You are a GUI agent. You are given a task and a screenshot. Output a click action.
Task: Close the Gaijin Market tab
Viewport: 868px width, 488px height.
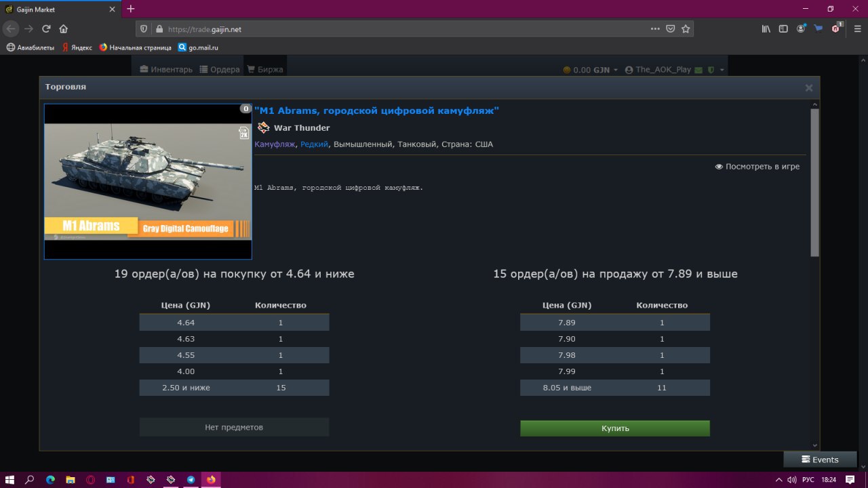click(112, 9)
